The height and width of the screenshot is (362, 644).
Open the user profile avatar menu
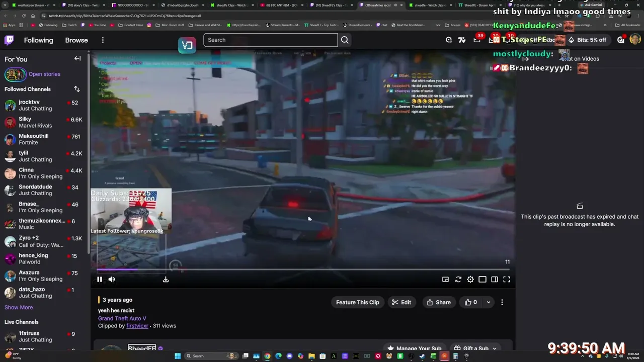(x=635, y=40)
